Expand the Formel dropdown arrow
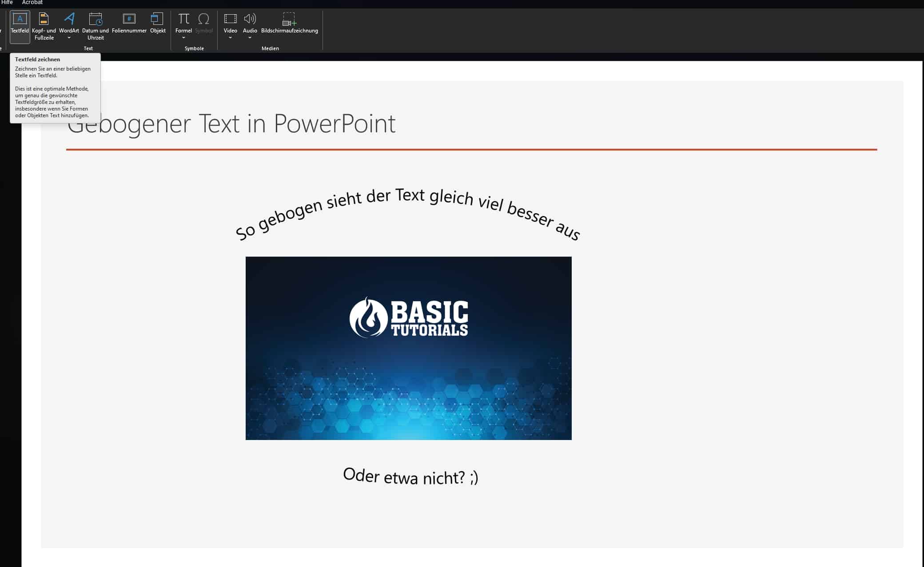 [183, 38]
